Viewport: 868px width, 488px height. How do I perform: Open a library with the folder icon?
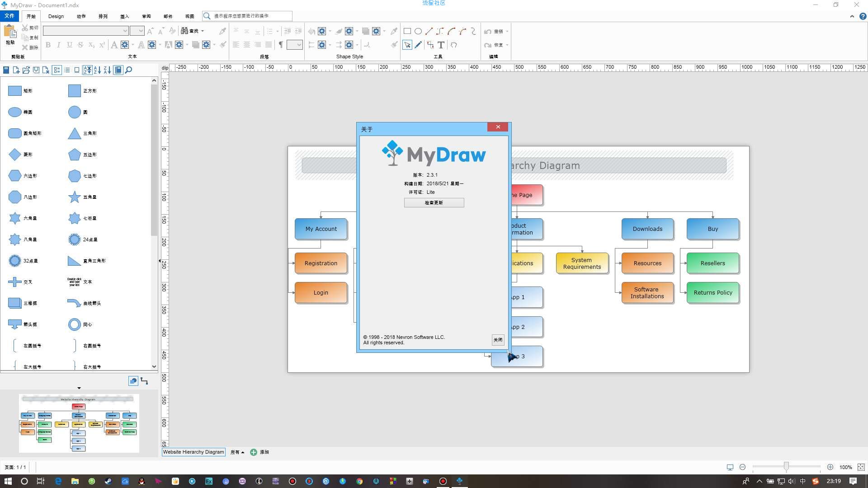[x=26, y=70]
